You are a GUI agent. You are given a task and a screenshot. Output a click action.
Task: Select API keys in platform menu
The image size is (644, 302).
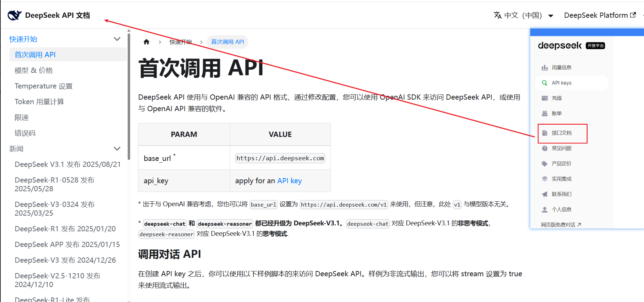tap(571, 83)
